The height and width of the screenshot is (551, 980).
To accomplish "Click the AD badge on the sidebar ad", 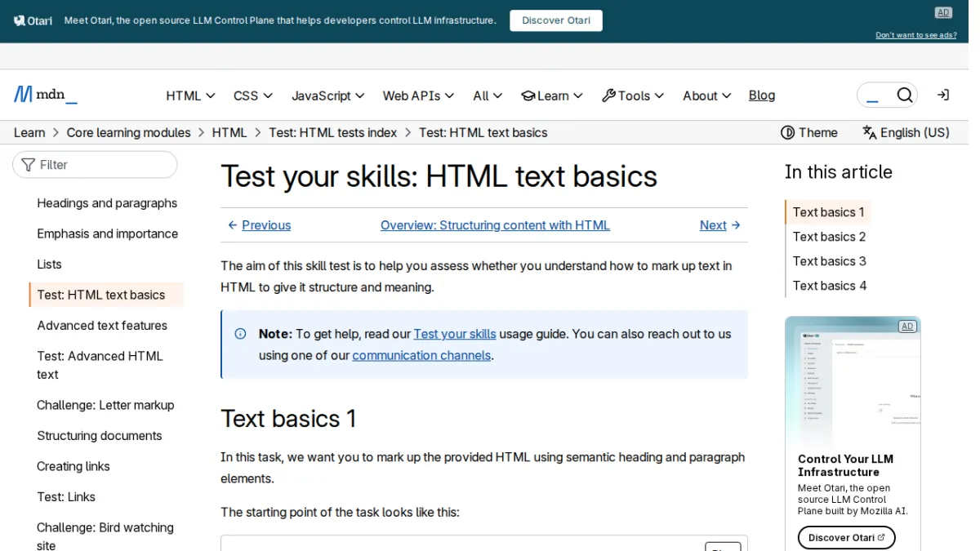I will pyautogui.click(x=906, y=327).
